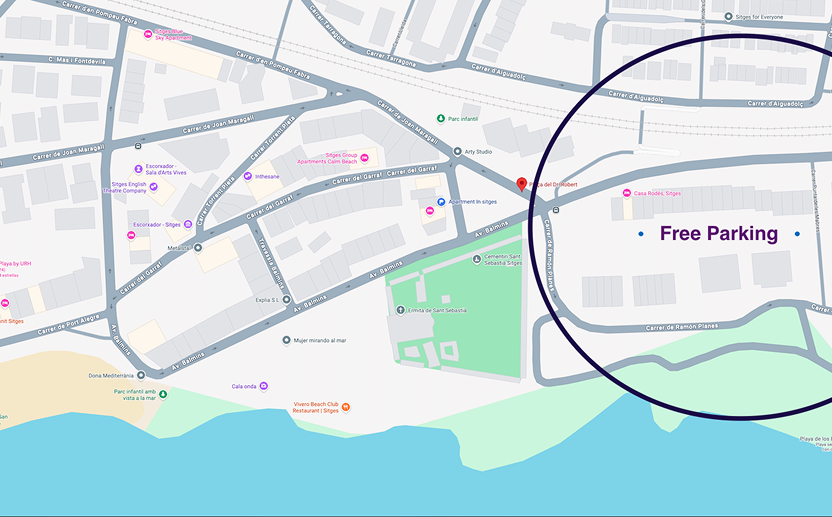
Task: Click the Apartment in sitges blue icon
Action: [441, 202]
